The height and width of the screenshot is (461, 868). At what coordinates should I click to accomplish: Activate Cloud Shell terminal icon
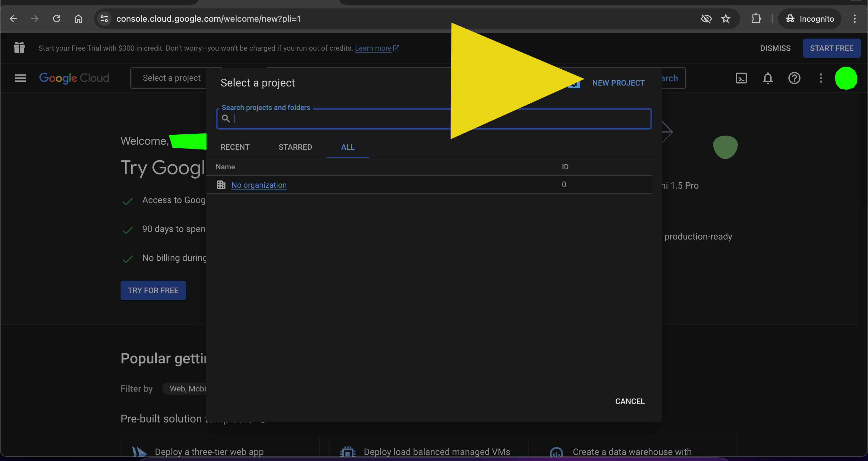tap(741, 78)
